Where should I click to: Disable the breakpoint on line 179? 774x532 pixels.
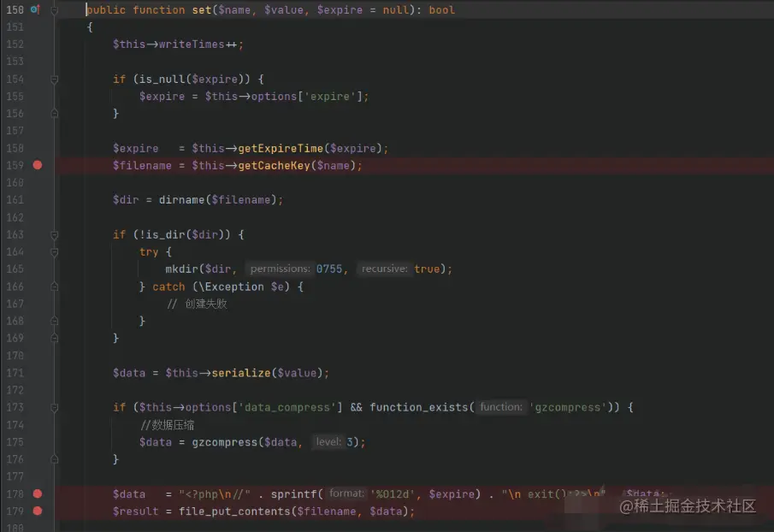point(38,511)
